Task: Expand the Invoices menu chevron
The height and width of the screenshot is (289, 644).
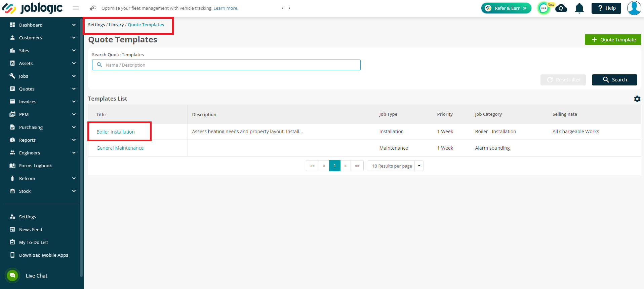Action: [x=74, y=102]
